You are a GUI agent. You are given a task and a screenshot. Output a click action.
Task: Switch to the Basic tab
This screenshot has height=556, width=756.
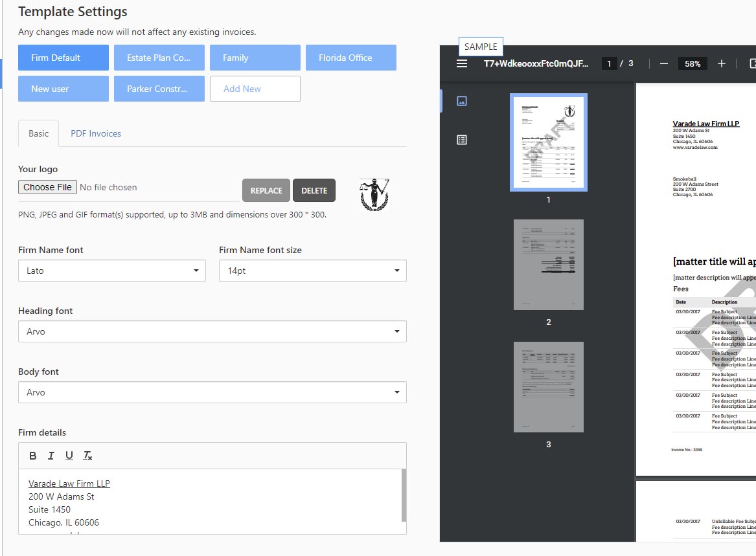39,133
